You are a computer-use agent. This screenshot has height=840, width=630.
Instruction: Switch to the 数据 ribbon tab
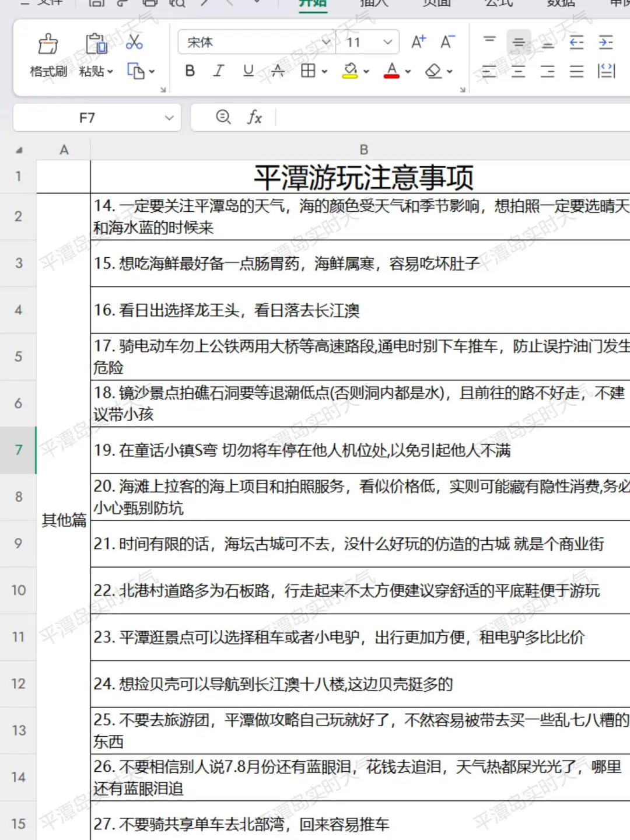click(x=561, y=3)
